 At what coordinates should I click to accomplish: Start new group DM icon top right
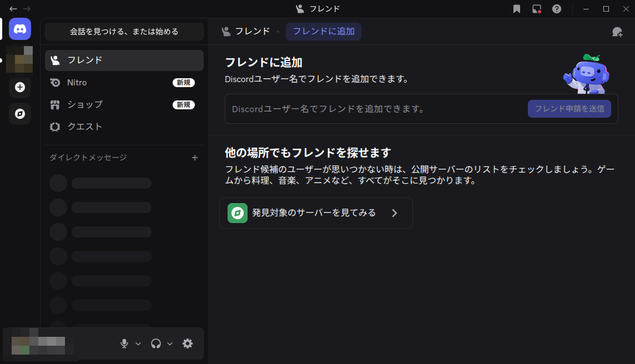click(x=617, y=32)
